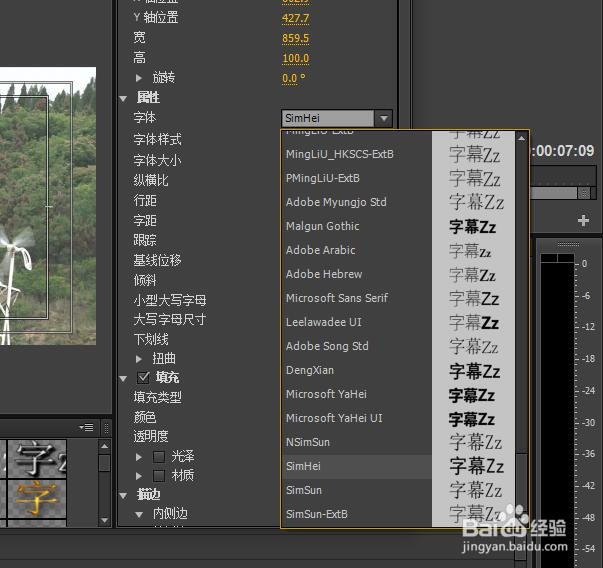This screenshot has height=568, width=603.
Task: Collapse the 内侧边 inner strokes group
Action: (139, 514)
